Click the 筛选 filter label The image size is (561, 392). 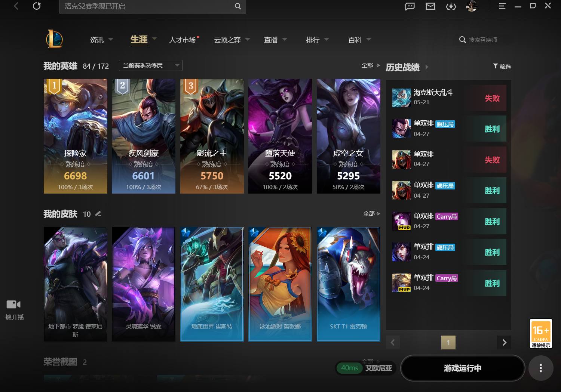(505, 67)
